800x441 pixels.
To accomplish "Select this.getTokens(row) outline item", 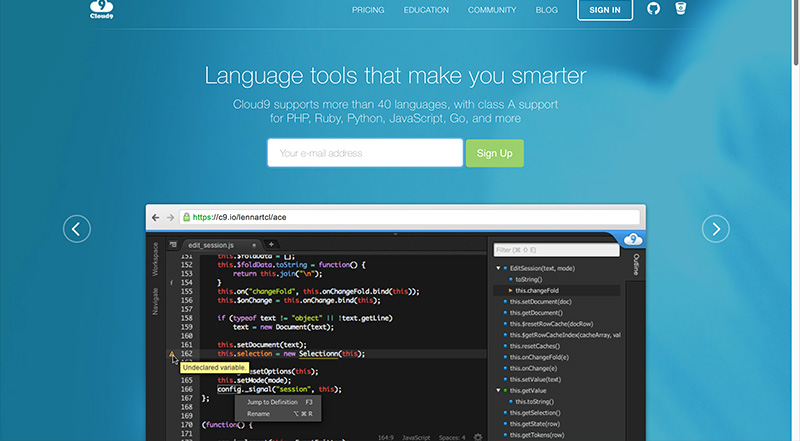I will click(537, 435).
